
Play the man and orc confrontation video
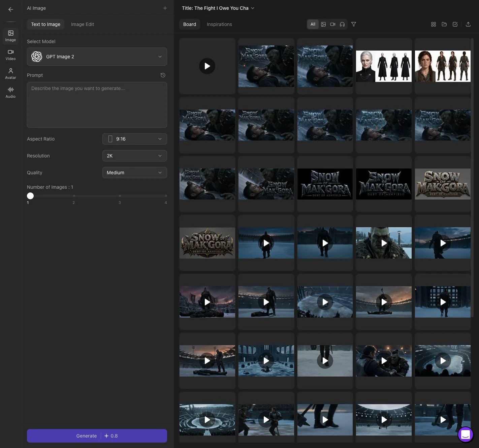pyautogui.click(x=384, y=361)
